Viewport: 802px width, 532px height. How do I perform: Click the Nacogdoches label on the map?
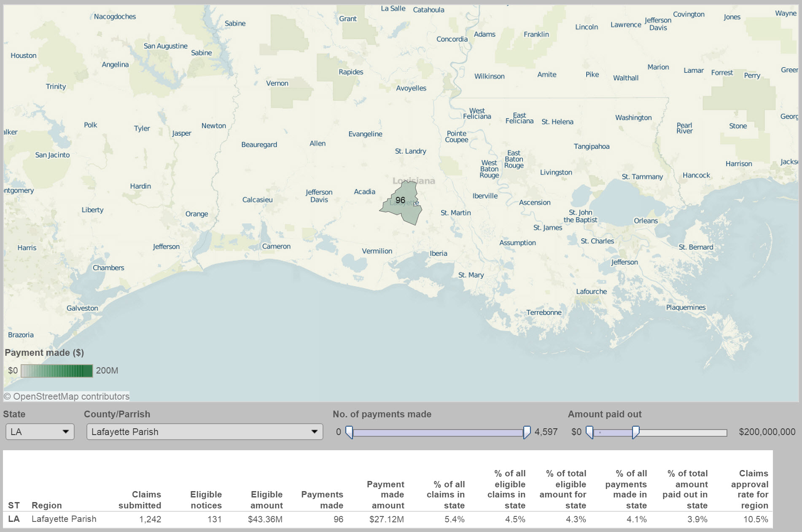coord(115,16)
